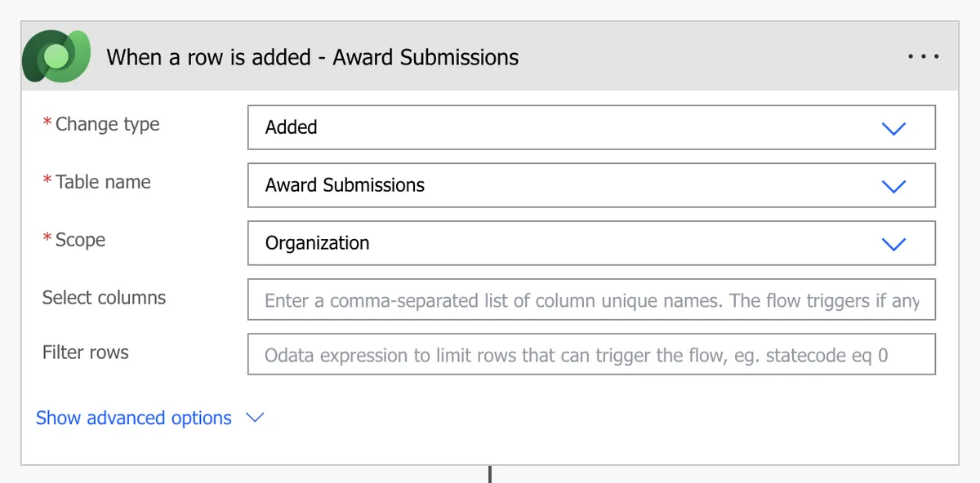Click the 'Change type' field label
Viewport: 980px width, 483px height.
107,124
